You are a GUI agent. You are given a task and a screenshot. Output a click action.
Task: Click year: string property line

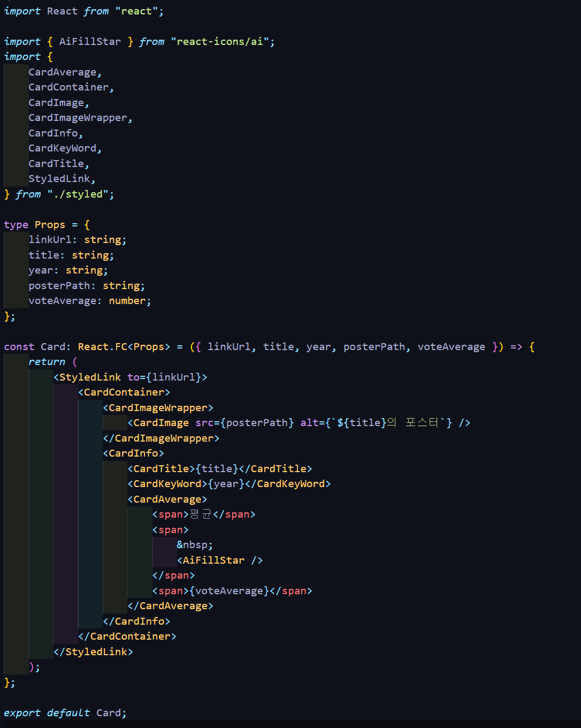pyautogui.click(x=68, y=270)
